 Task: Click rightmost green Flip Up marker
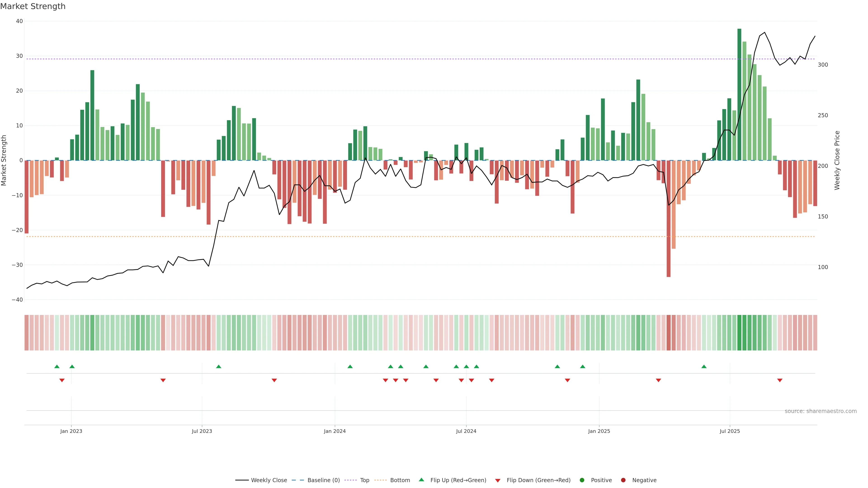click(x=704, y=366)
